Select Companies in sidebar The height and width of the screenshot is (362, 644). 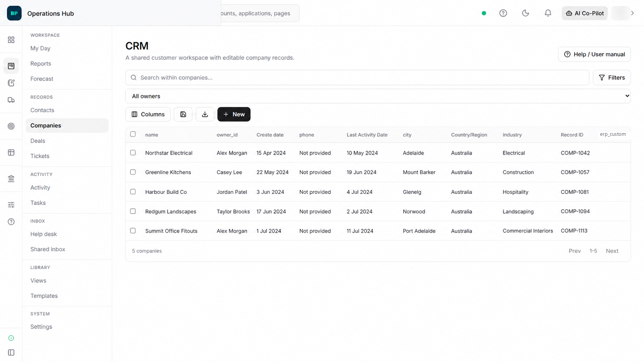click(x=67, y=125)
